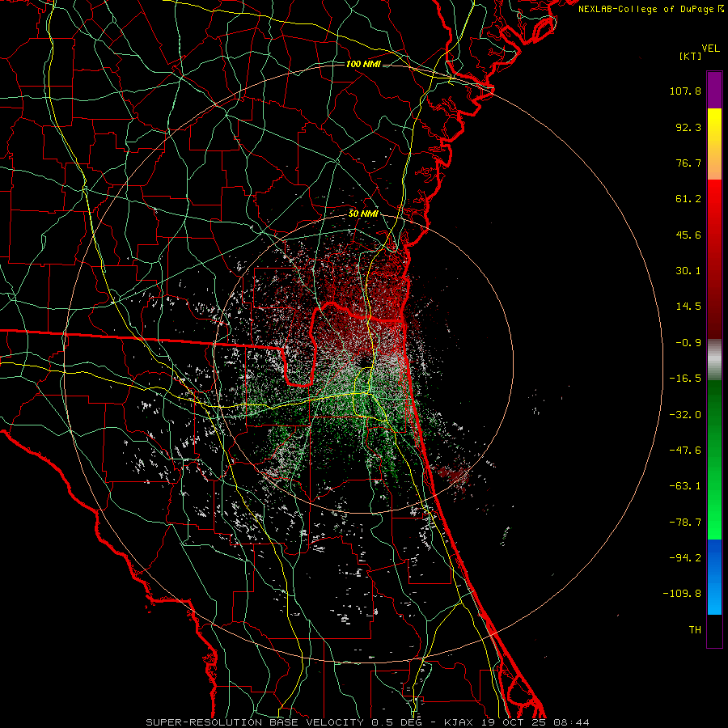Click the -0.9 legend value
The image size is (728, 728).
click(x=688, y=343)
